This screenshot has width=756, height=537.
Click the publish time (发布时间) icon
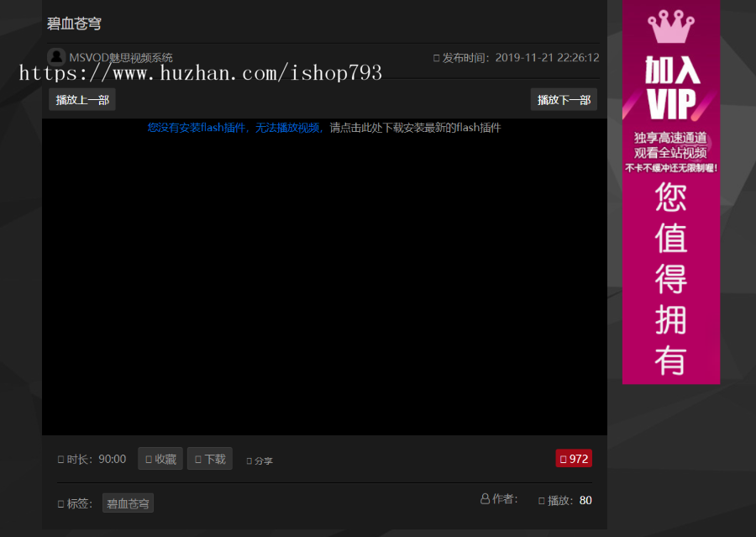click(x=436, y=58)
